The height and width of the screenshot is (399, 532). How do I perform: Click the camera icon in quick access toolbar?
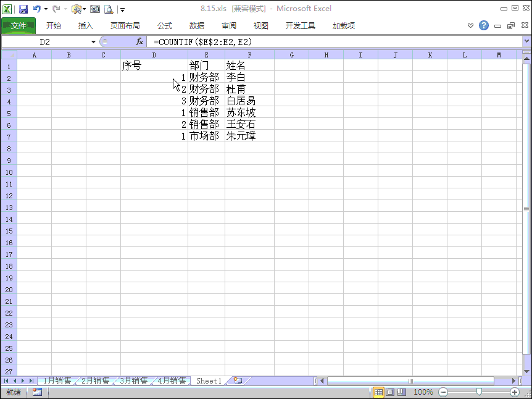[x=95, y=9]
